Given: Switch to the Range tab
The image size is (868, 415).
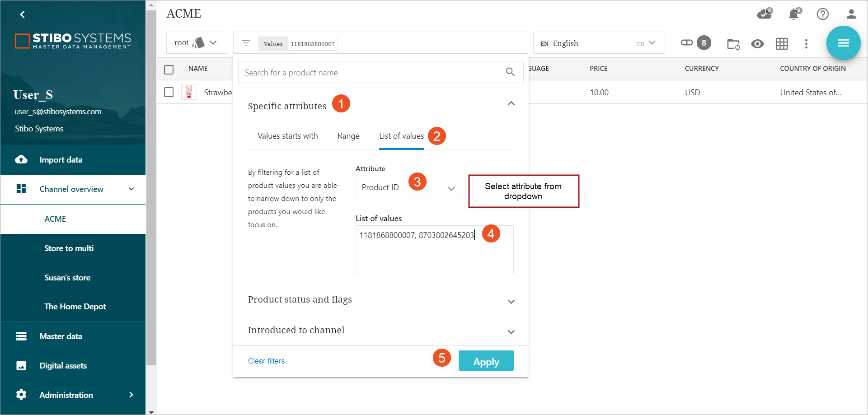Looking at the screenshot, I should pyautogui.click(x=348, y=136).
